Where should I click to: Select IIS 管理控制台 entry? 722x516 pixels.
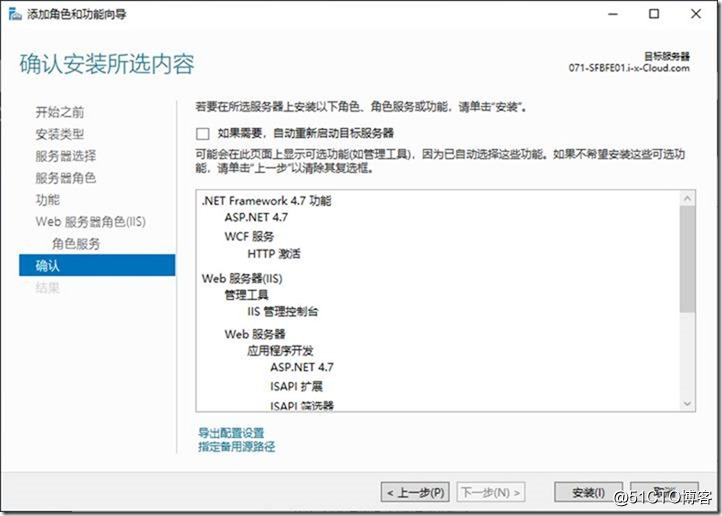[x=283, y=312]
